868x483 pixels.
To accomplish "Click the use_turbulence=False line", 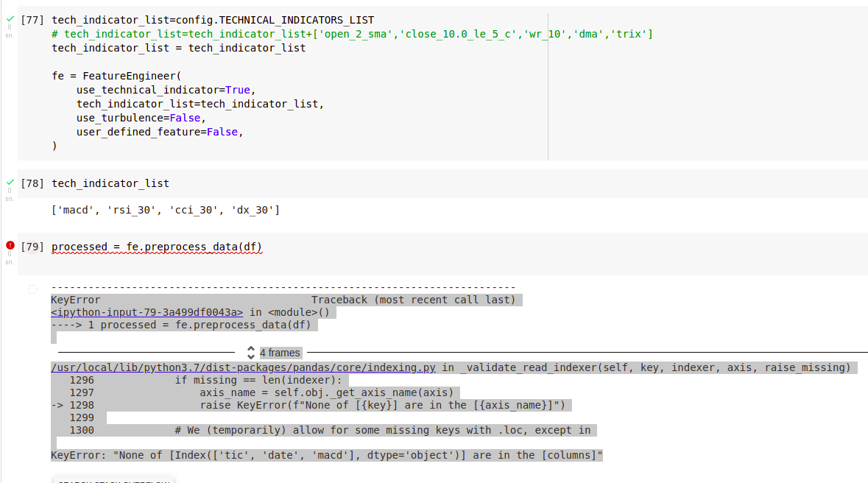I will [x=141, y=118].
